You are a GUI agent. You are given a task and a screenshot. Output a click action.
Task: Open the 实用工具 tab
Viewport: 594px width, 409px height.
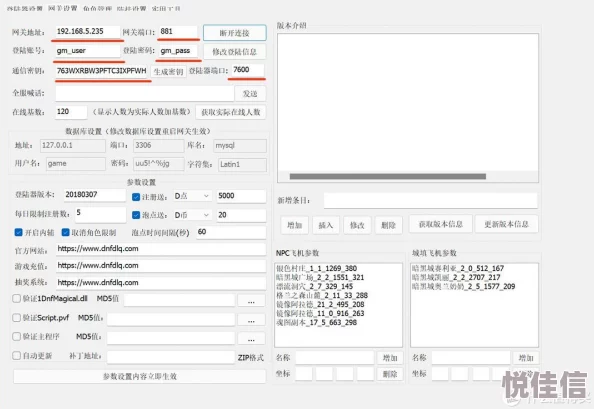166,8
